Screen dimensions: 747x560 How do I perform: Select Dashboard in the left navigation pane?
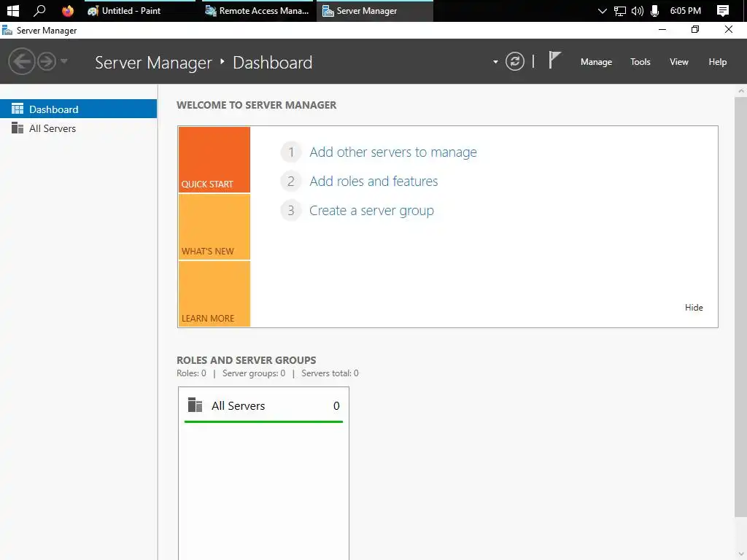(x=78, y=109)
